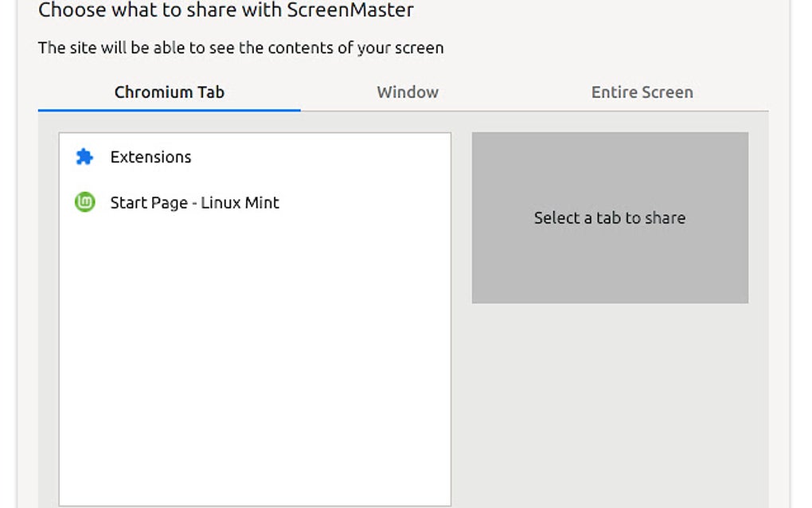
Task: Switch to the Window tab
Action: pyautogui.click(x=407, y=92)
